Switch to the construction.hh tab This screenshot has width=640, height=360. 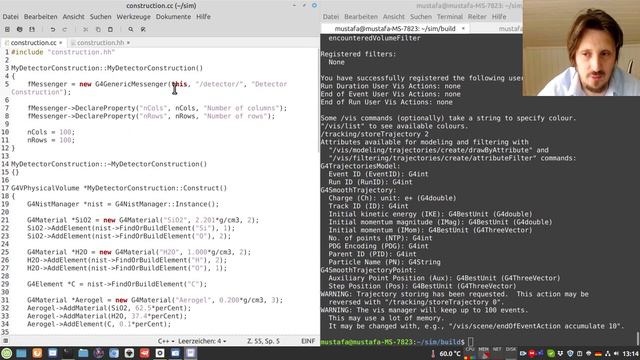(100, 42)
